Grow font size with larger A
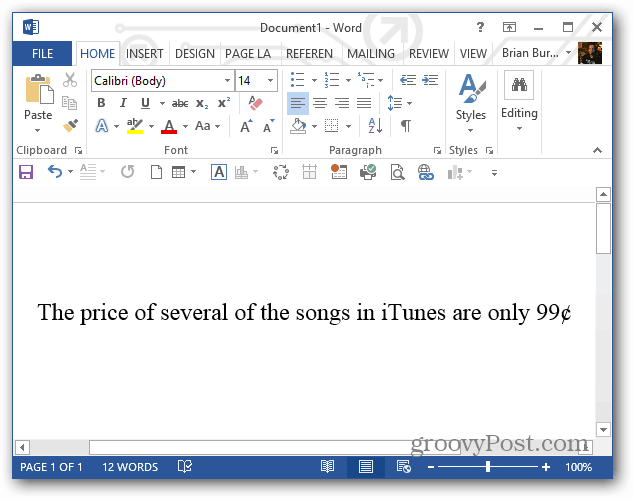The height and width of the screenshot is (499, 633). point(246,126)
